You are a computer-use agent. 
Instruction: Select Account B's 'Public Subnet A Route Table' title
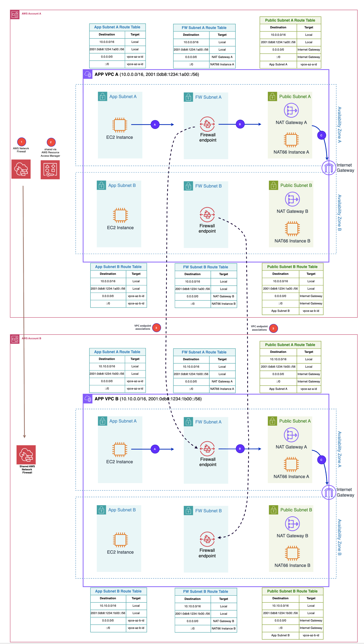(290, 345)
